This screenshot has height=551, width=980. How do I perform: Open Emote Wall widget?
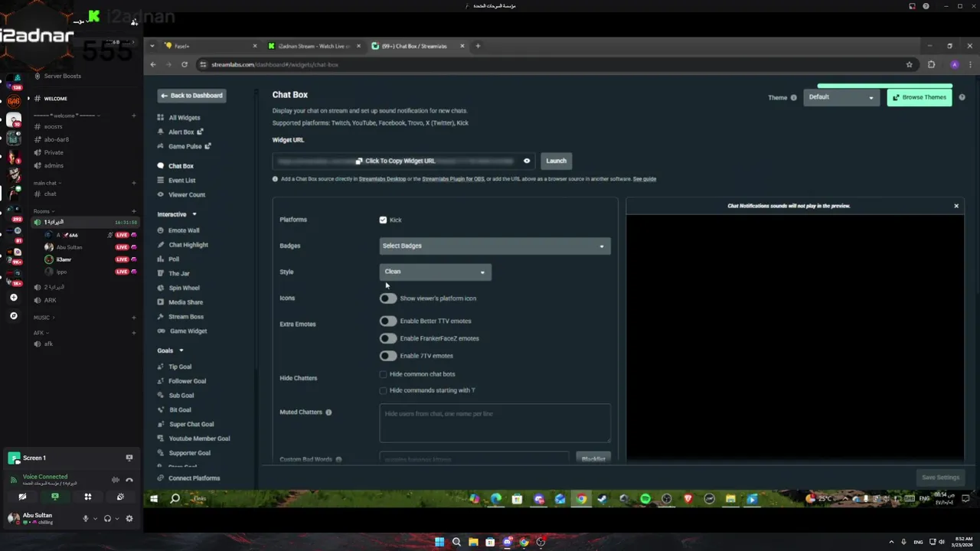pos(178,230)
